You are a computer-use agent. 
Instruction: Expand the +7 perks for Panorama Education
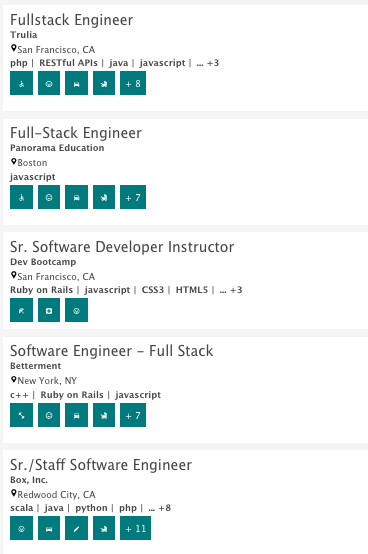[133, 197]
